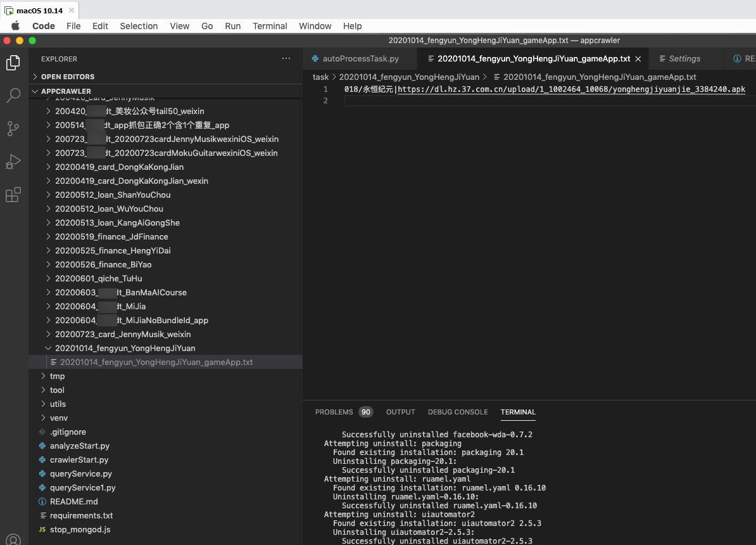
Task: Click the macOS 10.14 VM tab
Action: click(x=39, y=10)
